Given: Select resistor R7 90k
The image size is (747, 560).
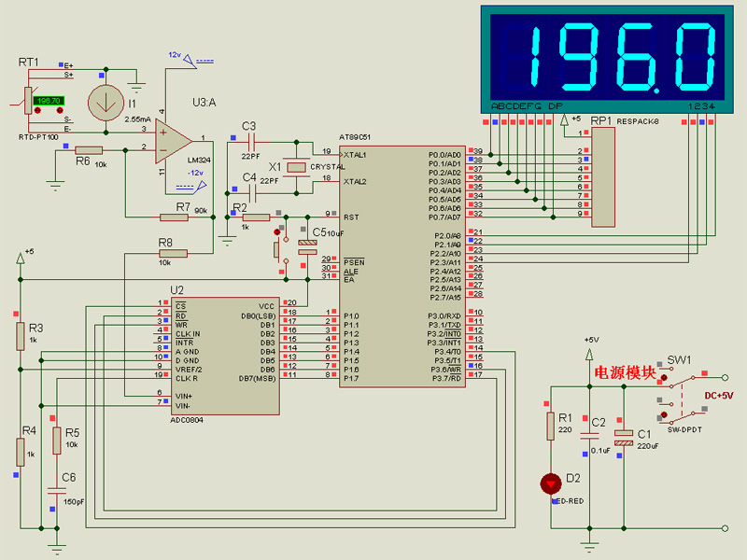Looking at the screenshot, I should point(174,217).
